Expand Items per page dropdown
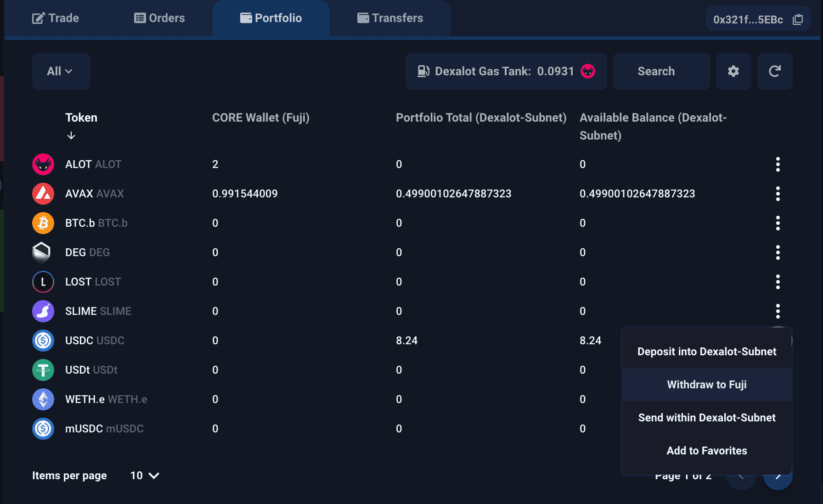Screen dimensions: 823x504 (145, 476)
